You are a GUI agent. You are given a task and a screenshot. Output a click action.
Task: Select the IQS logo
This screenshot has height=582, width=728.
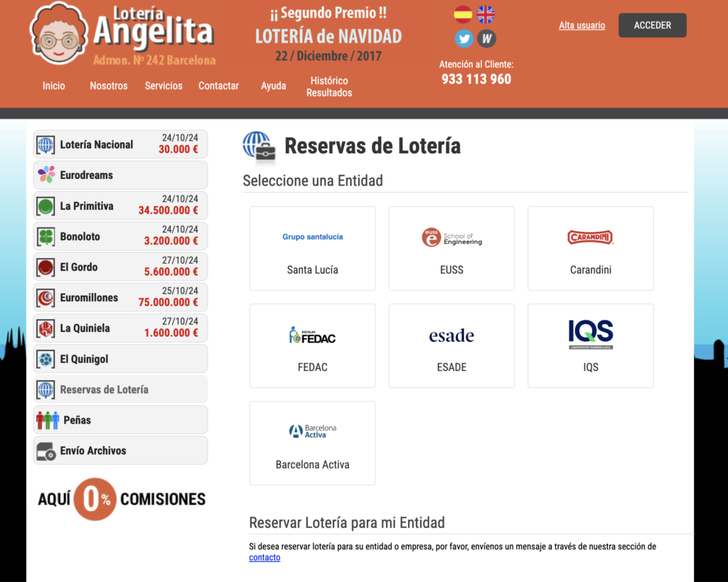pyautogui.click(x=591, y=334)
